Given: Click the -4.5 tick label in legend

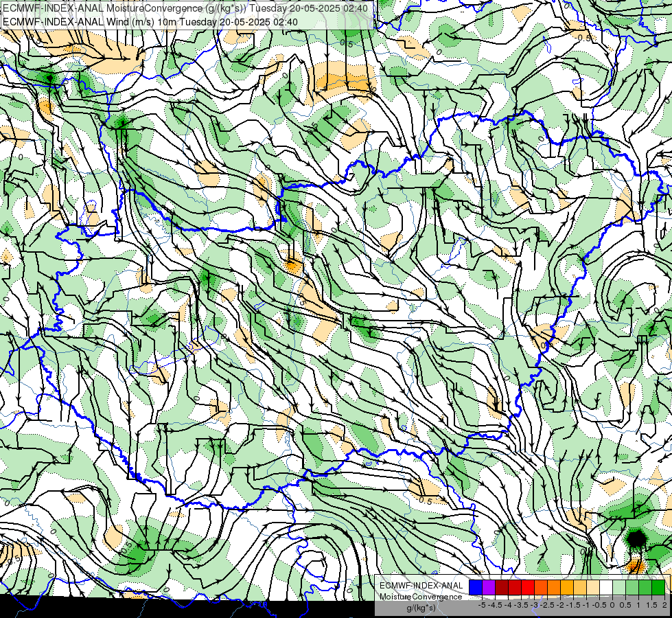Looking at the screenshot, I should coord(495,605).
